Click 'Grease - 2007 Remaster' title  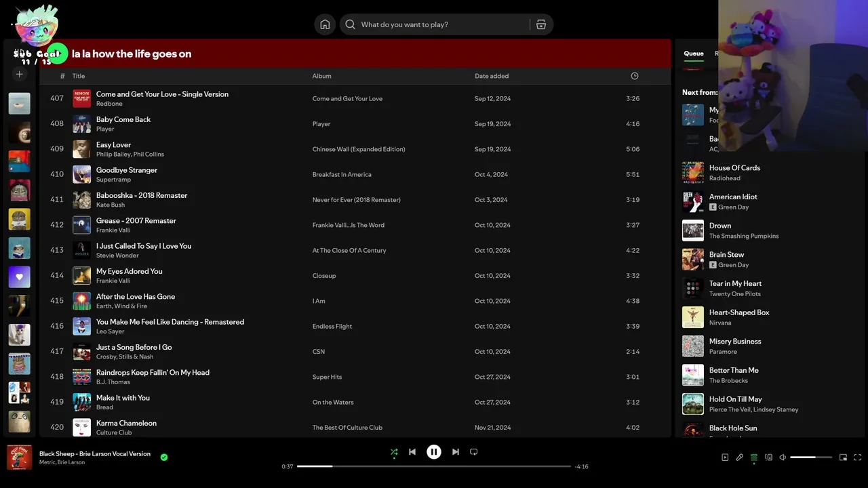click(136, 221)
